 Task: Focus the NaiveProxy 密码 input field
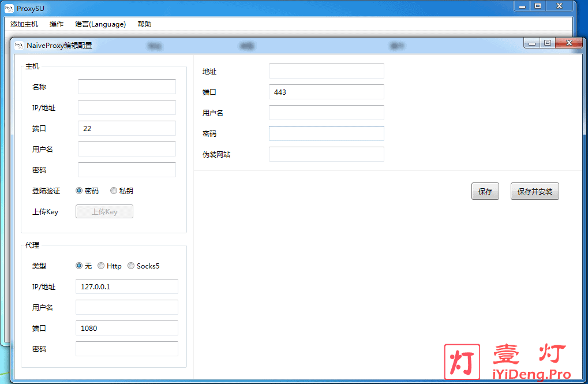[327, 133]
